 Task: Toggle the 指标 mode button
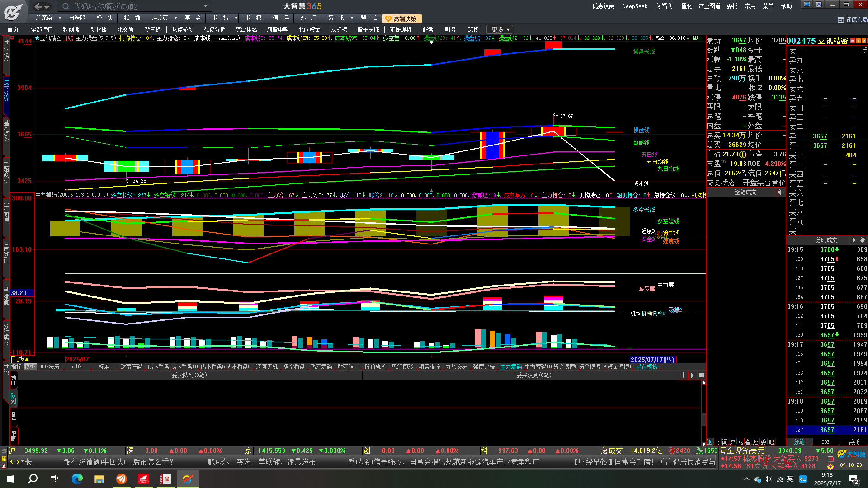[x=16, y=367]
